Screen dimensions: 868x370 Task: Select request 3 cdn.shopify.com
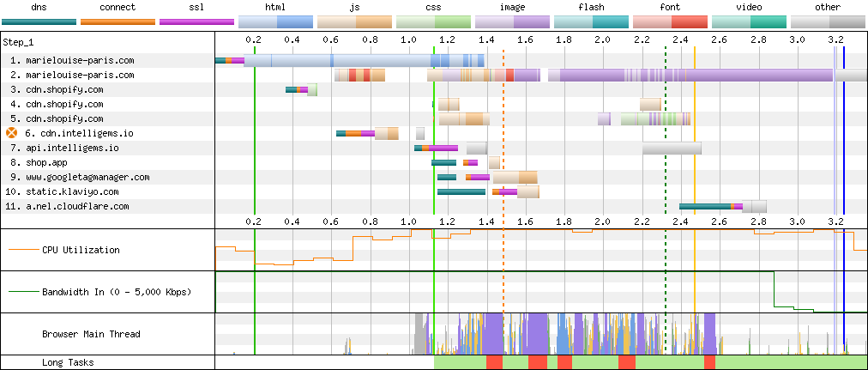[x=57, y=89]
